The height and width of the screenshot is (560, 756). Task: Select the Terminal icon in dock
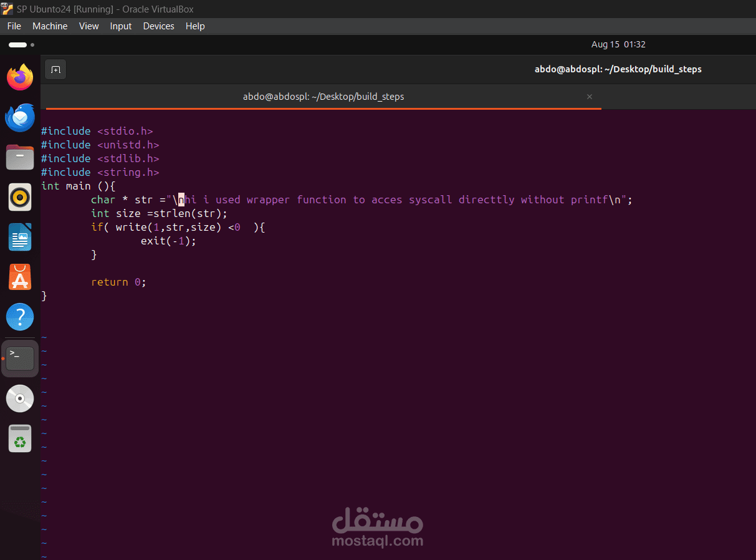20,359
